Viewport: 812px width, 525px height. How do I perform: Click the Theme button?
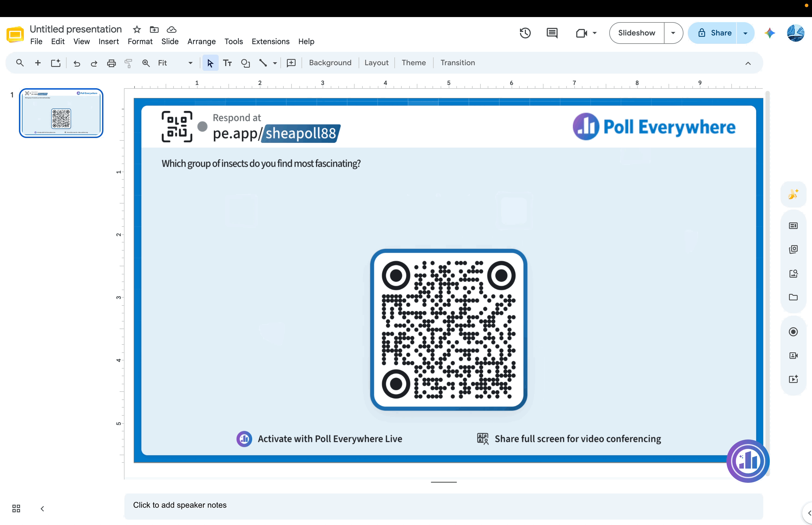pyautogui.click(x=414, y=63)
